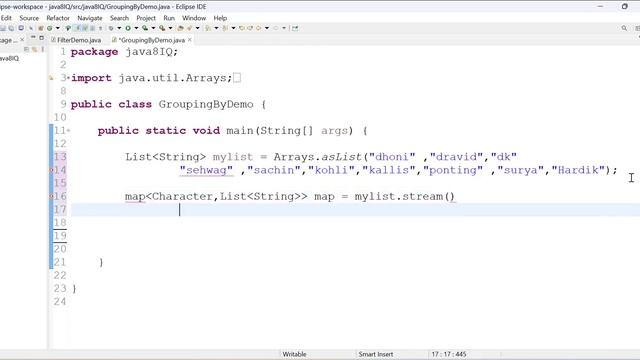Launch Coverage from the toolbar icon
Screen dimensions: 640x360
click(x=145, y=28)
